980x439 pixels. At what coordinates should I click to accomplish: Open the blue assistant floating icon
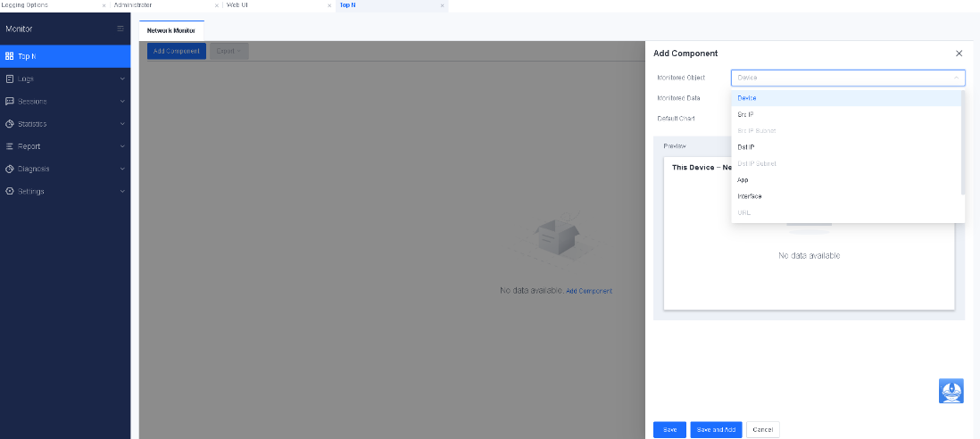[x=951, y=390]
